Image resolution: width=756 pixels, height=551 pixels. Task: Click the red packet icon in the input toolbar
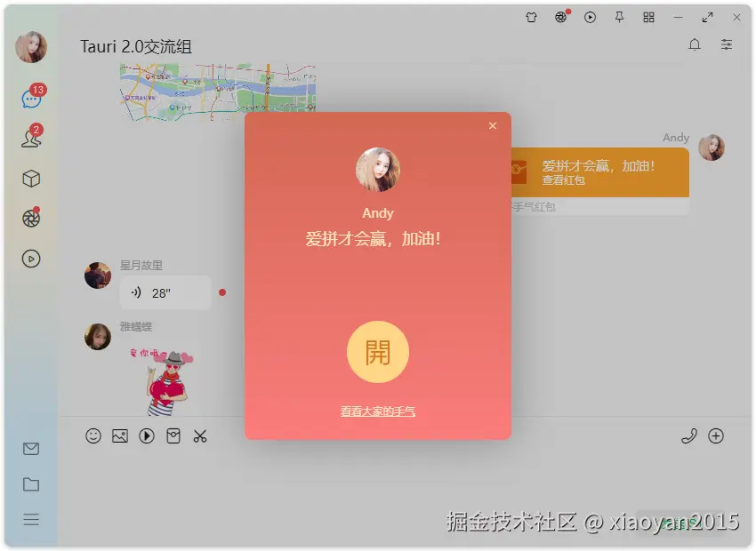[173, 435]
